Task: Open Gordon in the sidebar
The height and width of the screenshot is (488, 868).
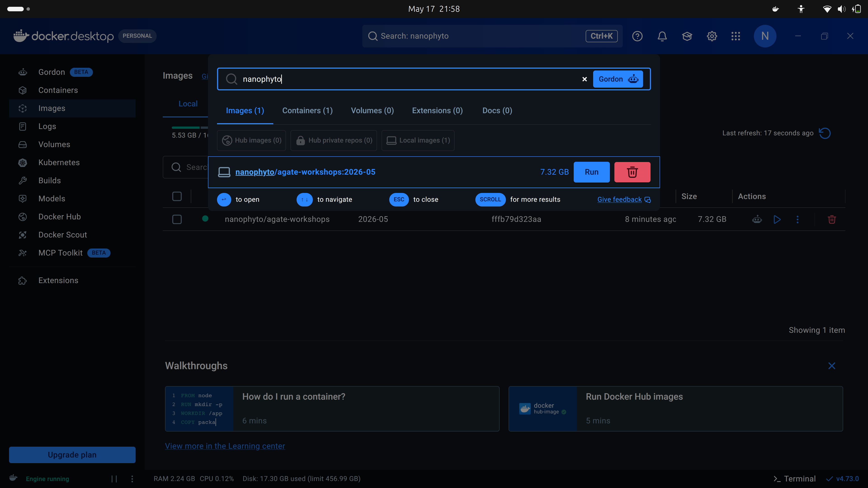Action: [x=72, y=72]
